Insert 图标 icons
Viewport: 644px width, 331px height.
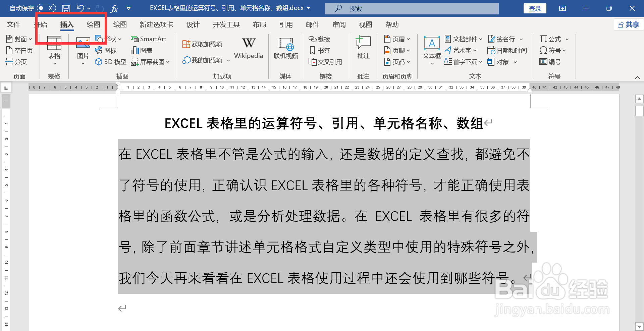pyautogui.click(x=106, y=50)
